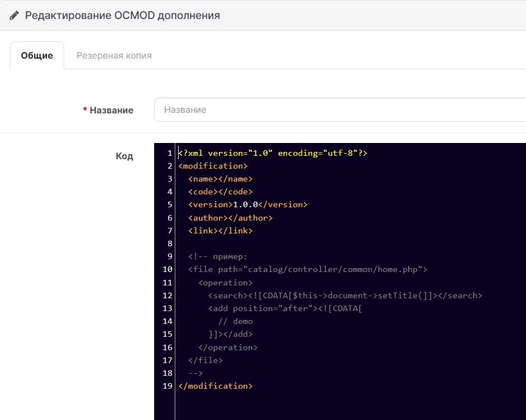The width and height of the screenshot is (526, 420).
Task: Place cursor in the author tag line
Action: click(231, 218)
